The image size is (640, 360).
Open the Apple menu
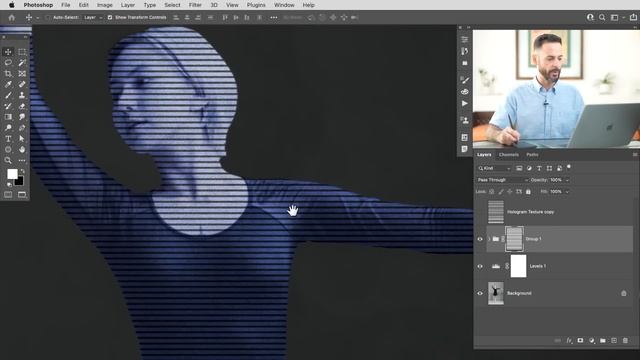12,5
